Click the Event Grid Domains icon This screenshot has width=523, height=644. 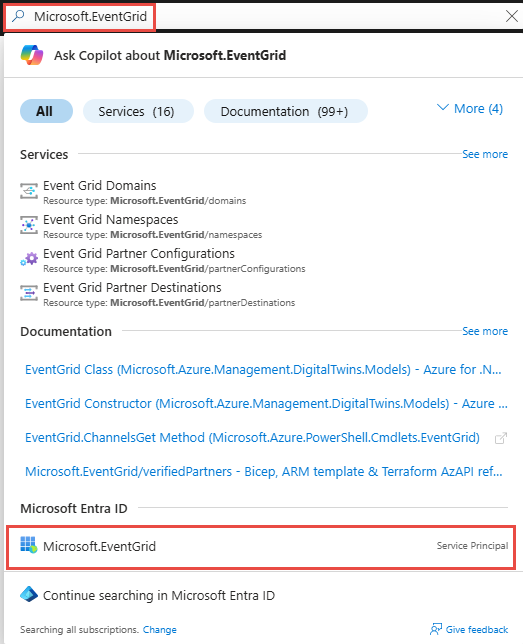pos(29,191)
